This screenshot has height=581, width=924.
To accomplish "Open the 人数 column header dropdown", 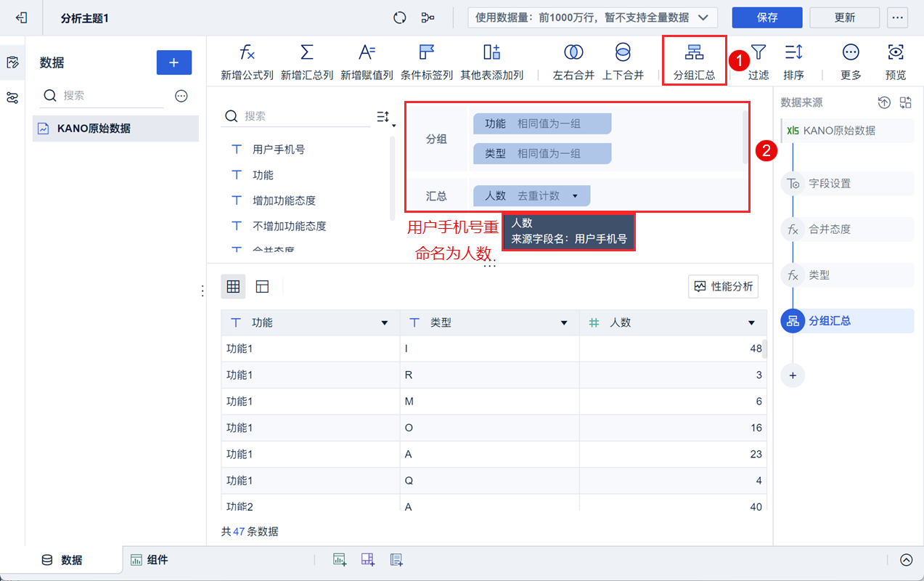I will [x=752, y=323].
